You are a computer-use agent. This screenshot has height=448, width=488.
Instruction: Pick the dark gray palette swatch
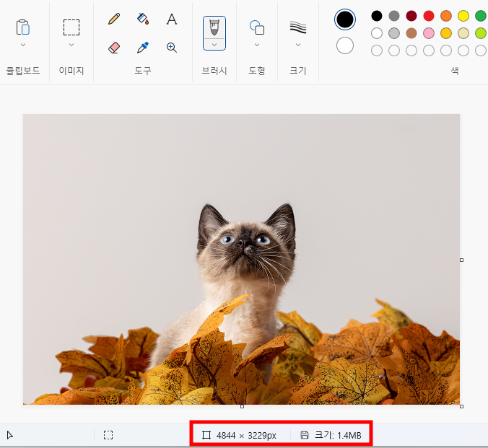(394, 16)
